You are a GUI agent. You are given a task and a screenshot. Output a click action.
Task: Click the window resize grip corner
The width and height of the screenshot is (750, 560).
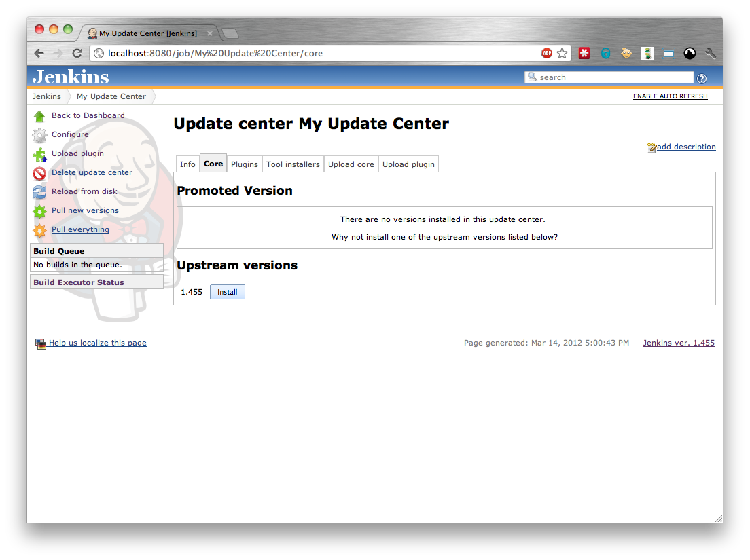(719, 519)
